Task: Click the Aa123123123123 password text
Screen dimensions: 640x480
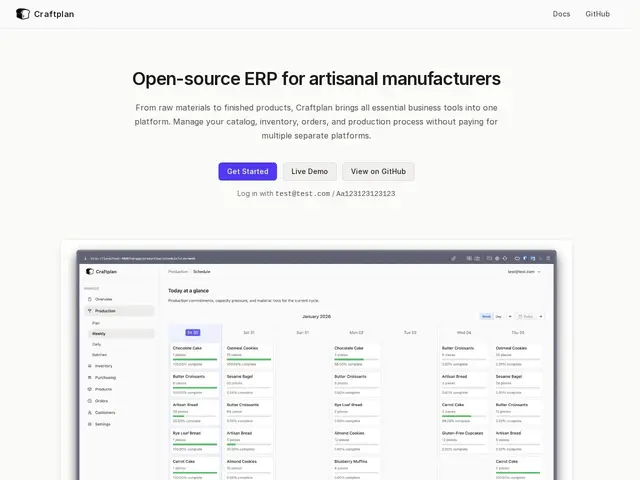Action: click(365, 193)
